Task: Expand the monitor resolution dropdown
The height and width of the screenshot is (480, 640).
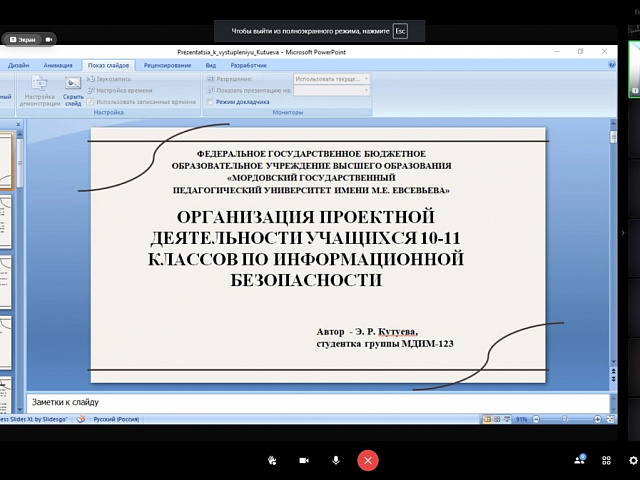Action: [331, 78]
